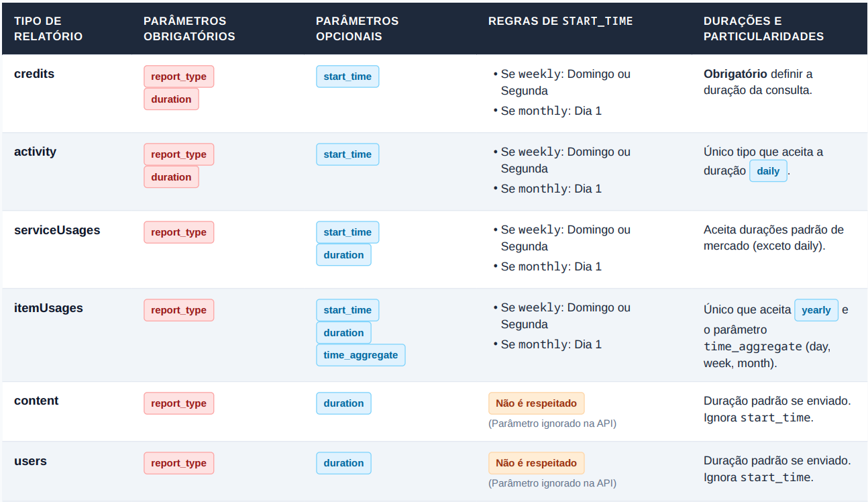The height and width of the screenshot is (502, 868).
Task: Select the users row title
Action: [x=30, y=461]
